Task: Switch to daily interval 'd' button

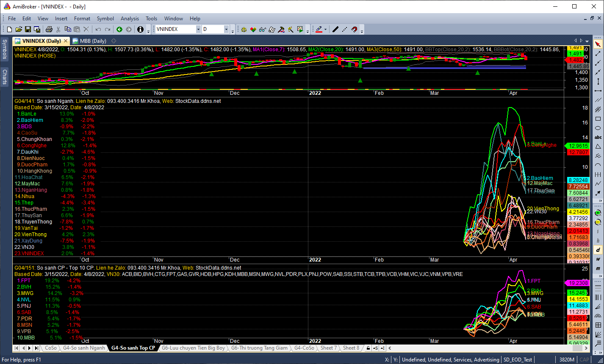Action: (x=598, y=250)
